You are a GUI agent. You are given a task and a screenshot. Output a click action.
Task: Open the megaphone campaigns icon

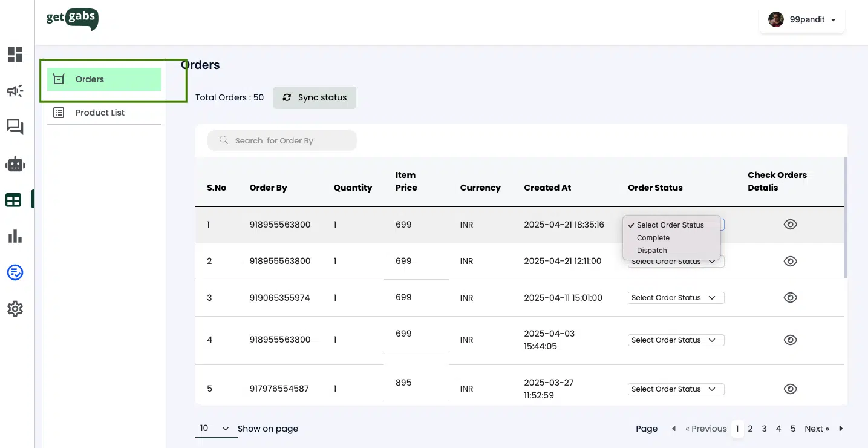pyautogui.click(x=15, y=91)
